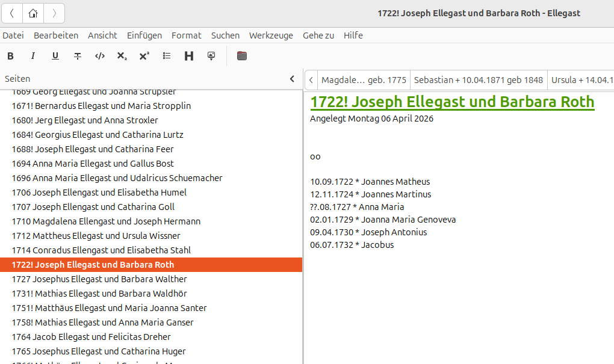This screenshot has height=364, width=614.
Task: Toggle italic formatting
Action: (33, 56)
